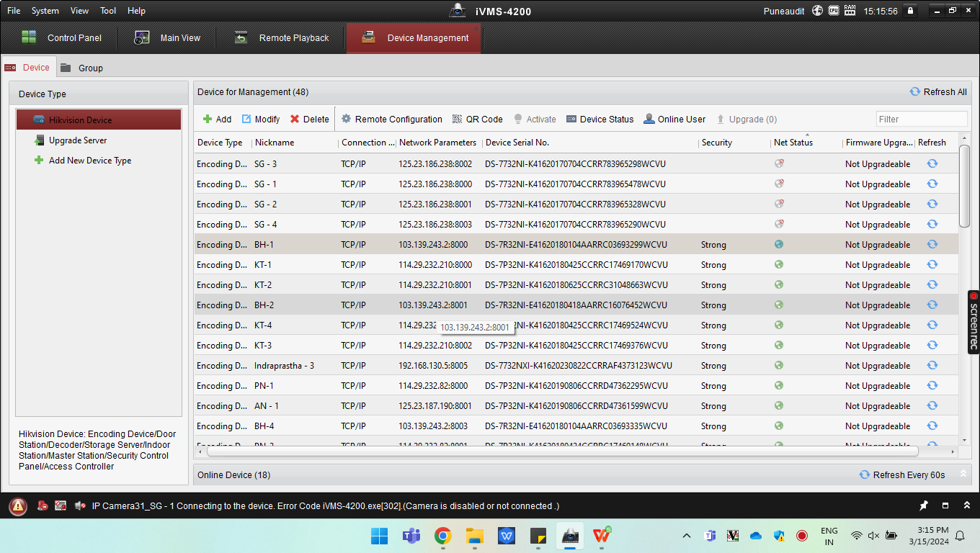Click the lock icon in title bar
This screenshot has width=980, height=553.
[x=910, y=11]
